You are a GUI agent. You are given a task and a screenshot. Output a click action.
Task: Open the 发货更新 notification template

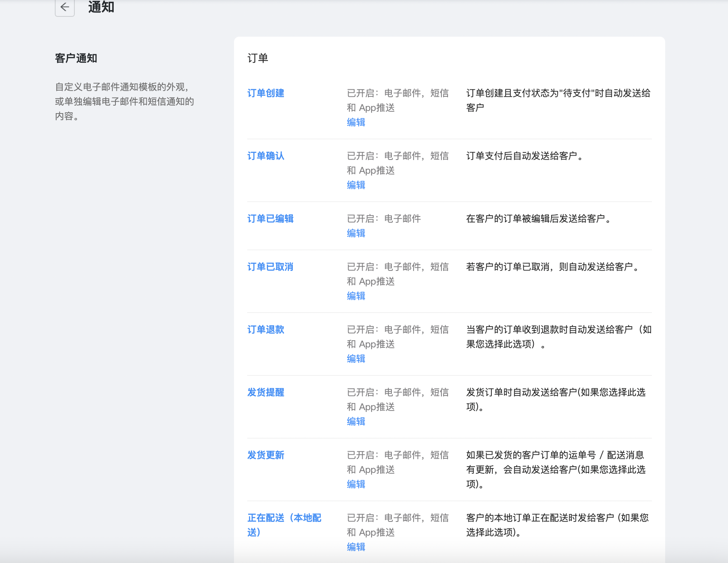(266, 455)
